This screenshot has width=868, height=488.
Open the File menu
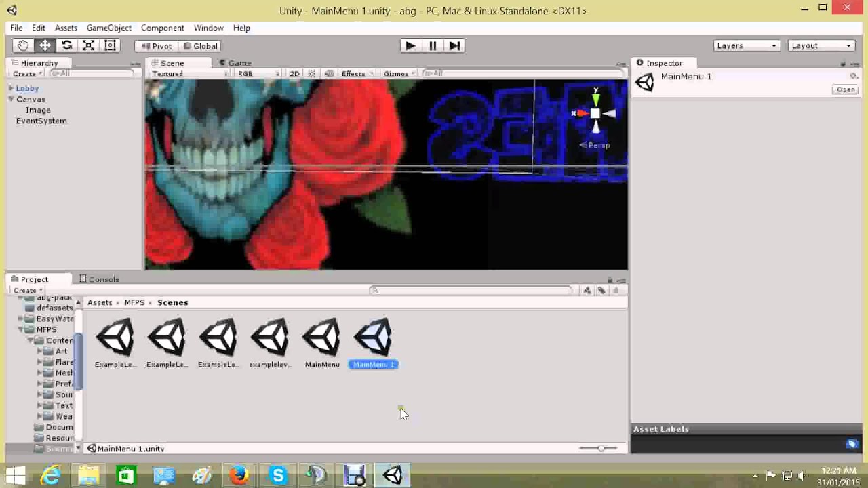click(16, 28)
